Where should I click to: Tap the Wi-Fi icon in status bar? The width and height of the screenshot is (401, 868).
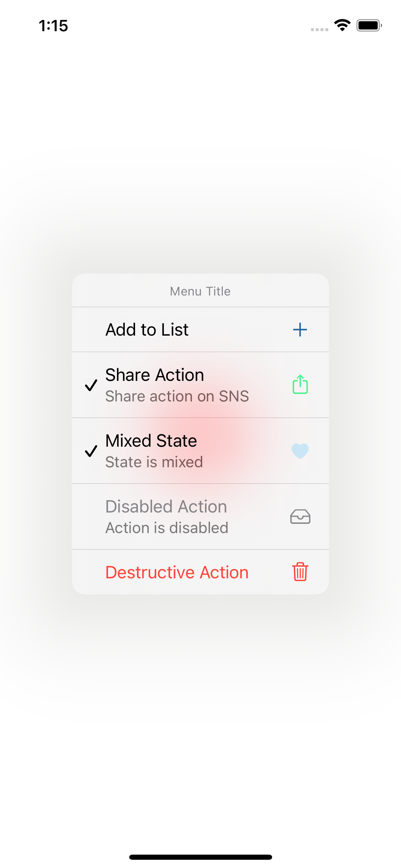click(342, 25)
